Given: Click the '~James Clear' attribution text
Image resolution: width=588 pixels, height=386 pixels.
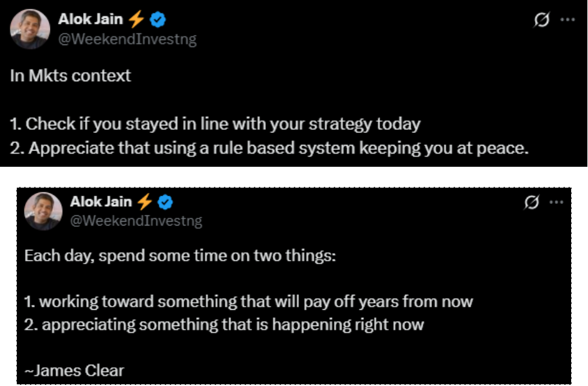Looking at the screenshot, I should tap(74, 370).
